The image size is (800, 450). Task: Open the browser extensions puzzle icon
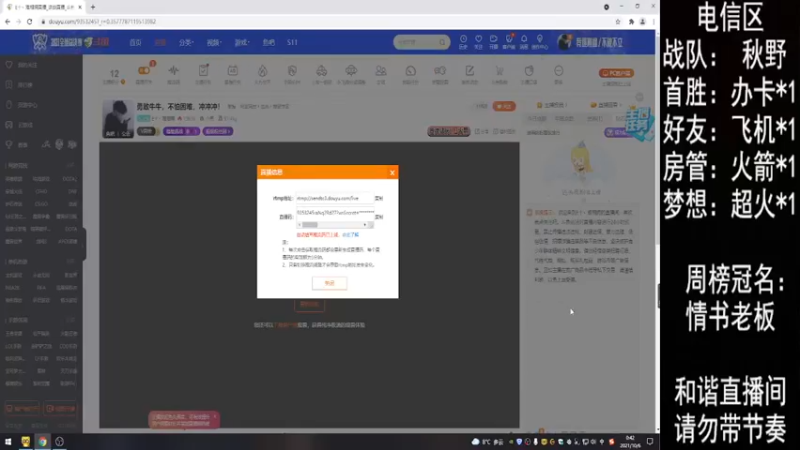(631, 21)
